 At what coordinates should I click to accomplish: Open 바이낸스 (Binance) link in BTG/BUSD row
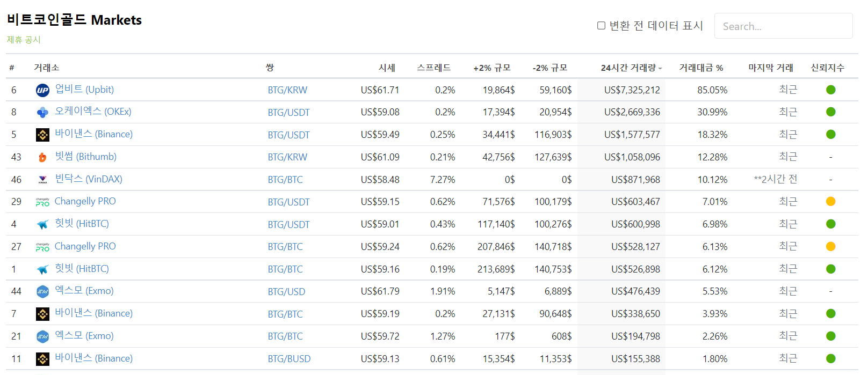tap(93, 358)
